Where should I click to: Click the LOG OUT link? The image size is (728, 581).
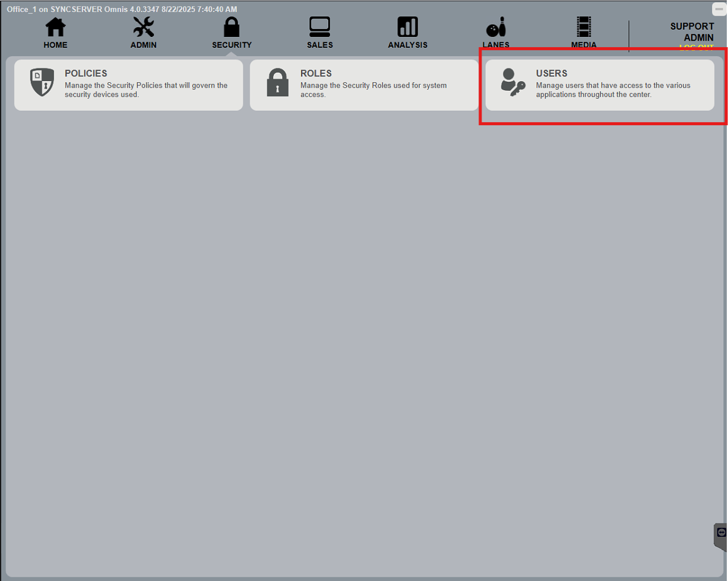697,47
